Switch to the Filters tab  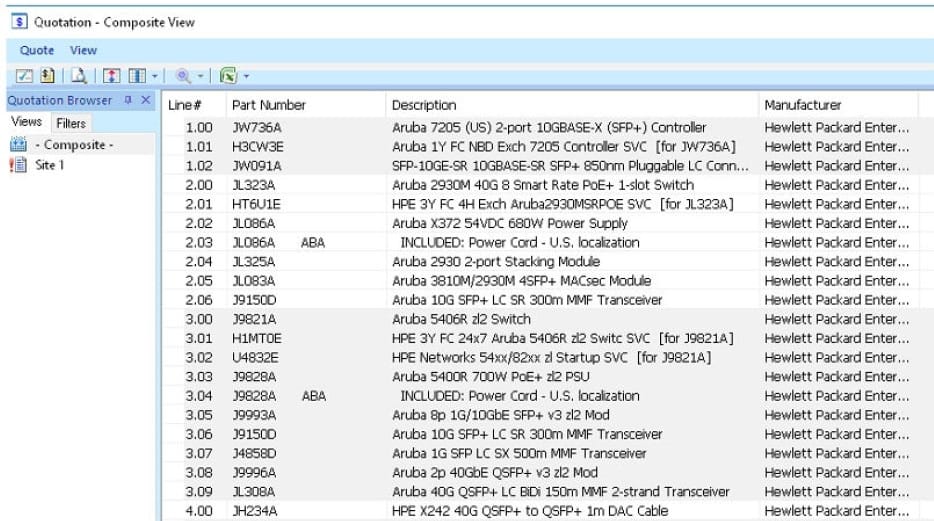(70, 123)
